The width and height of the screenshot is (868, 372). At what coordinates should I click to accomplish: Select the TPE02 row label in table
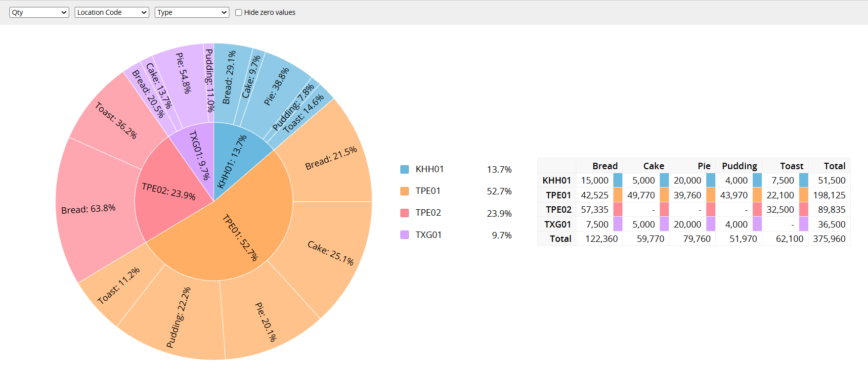tap(559, 210)
